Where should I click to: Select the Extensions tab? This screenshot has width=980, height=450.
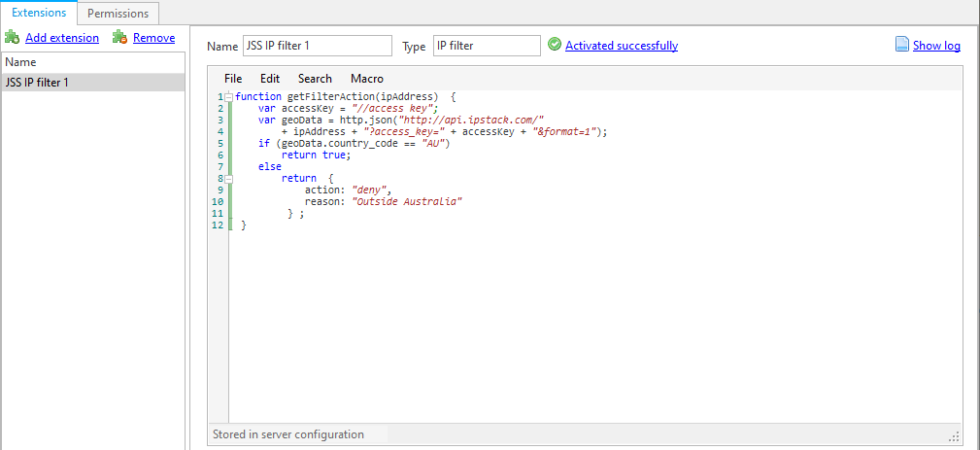39,14
